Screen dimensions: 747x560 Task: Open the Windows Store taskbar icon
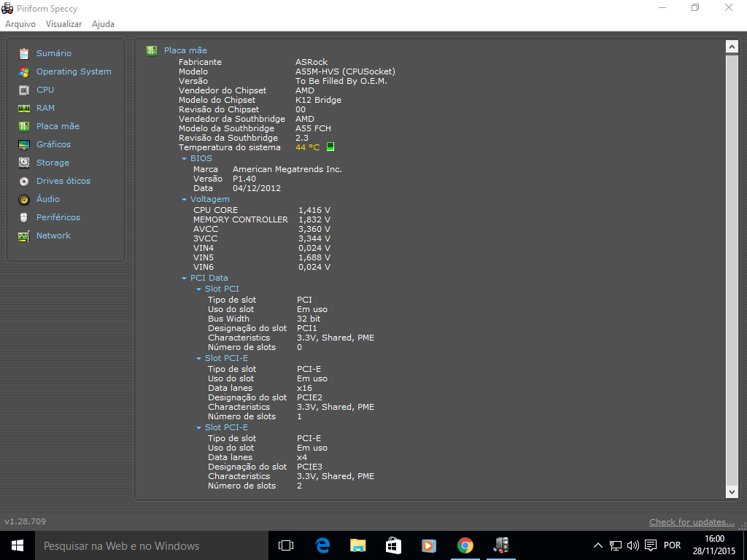pyautogui.click(x=393, y=545)
